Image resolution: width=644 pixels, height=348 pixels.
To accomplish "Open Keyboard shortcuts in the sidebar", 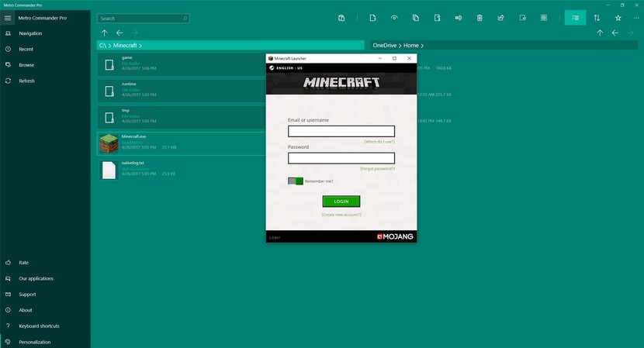I will coord(45,326).
